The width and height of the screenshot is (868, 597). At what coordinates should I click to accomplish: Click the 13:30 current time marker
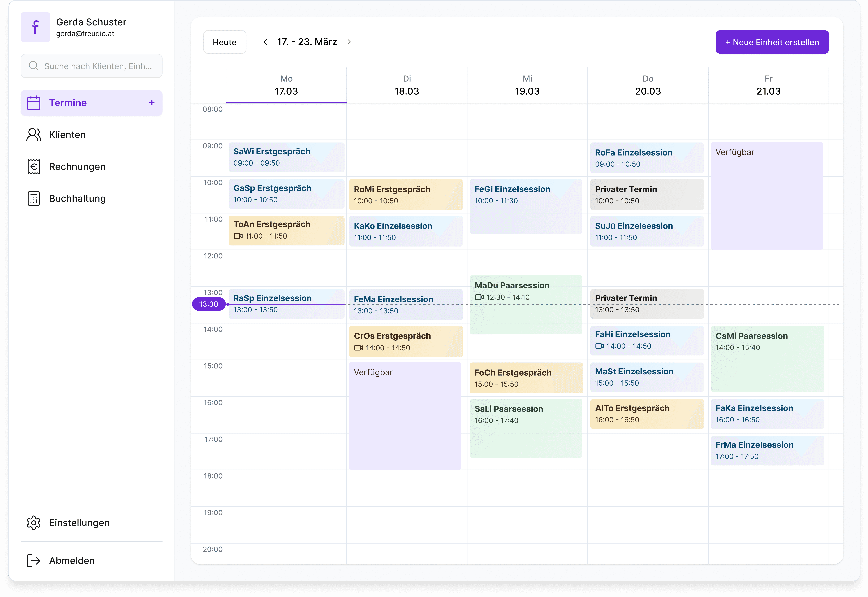point(208,304)
